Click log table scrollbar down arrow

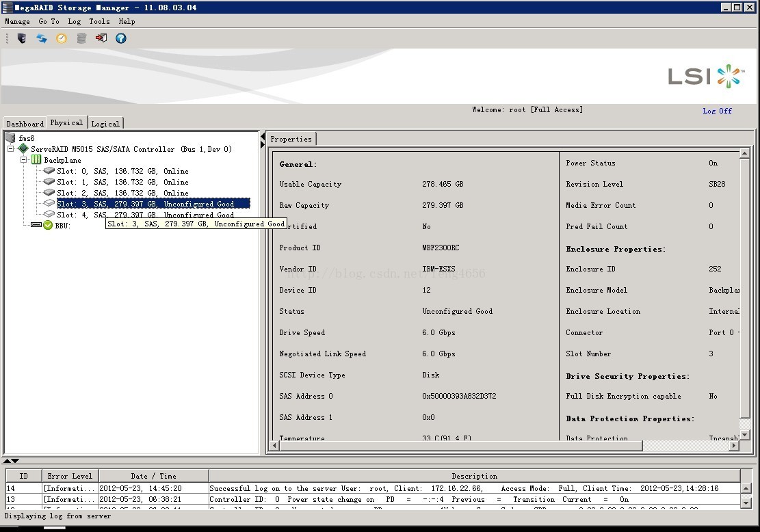pos(746,503)
